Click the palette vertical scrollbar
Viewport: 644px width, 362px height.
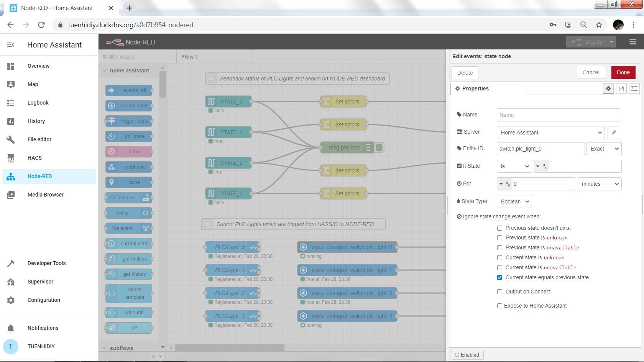(x=163, y=84)
